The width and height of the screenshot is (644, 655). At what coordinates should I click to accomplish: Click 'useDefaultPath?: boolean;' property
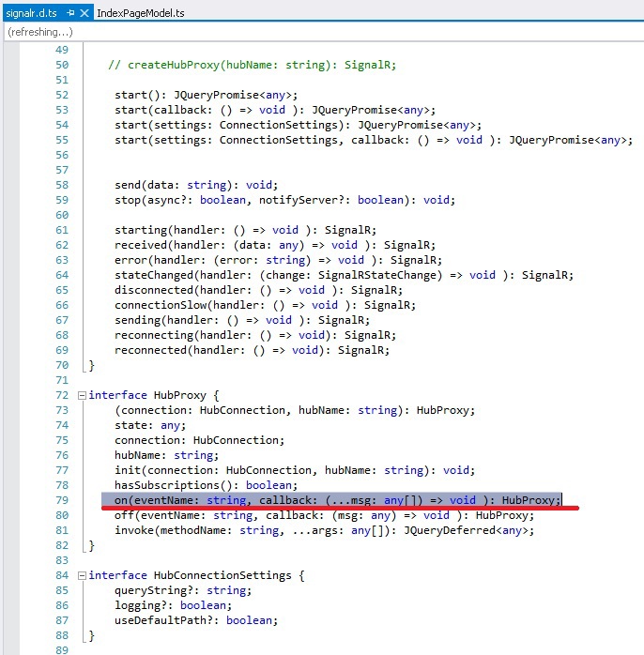coord(196,620)
